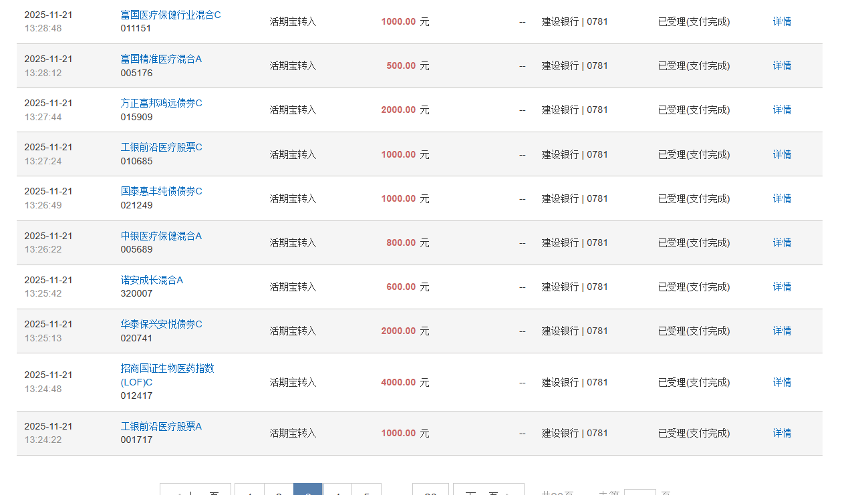Click timestamp 13:26:22

(x=43, y=249)
